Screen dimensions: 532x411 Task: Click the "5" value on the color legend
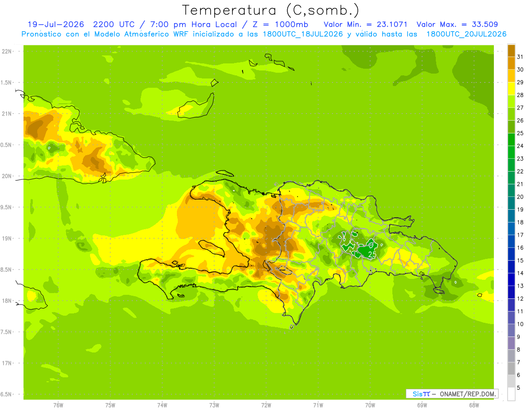pyautogui.click(x=519, y=388)
